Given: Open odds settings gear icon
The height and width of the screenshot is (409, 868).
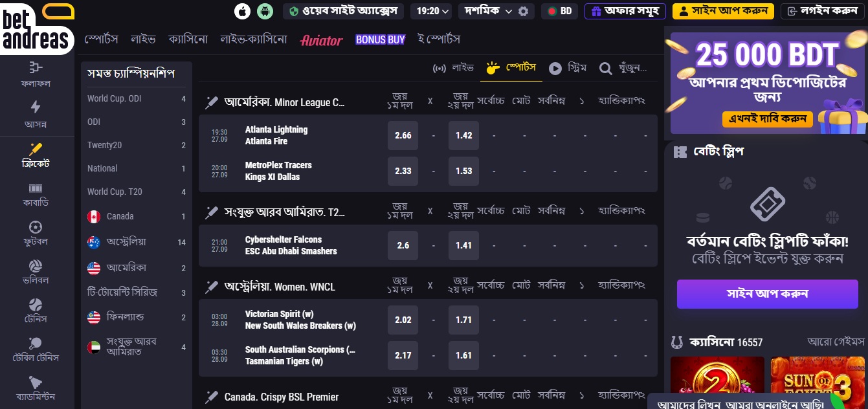Looking at the screenshot, I should pyautogui.click(x=523, y=11).
